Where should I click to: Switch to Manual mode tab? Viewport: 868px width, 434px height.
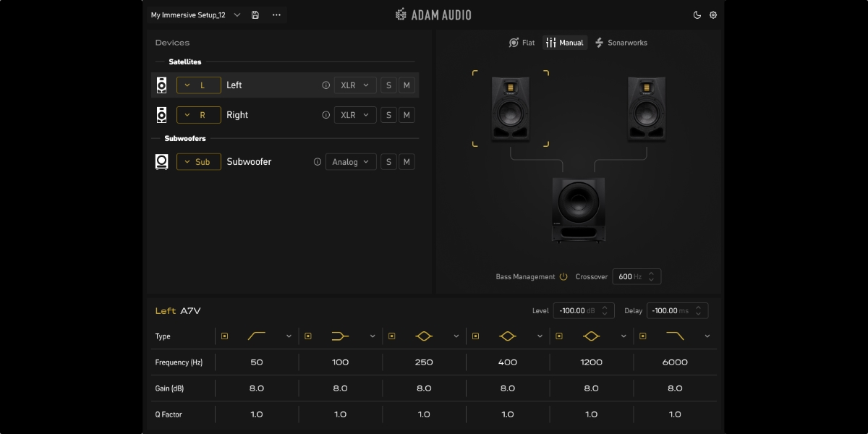pos(565,43)
